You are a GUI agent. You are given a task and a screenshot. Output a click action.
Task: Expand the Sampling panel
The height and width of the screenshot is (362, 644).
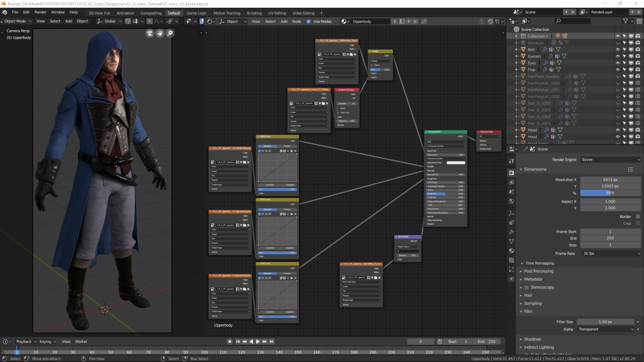tap(533, 304)
